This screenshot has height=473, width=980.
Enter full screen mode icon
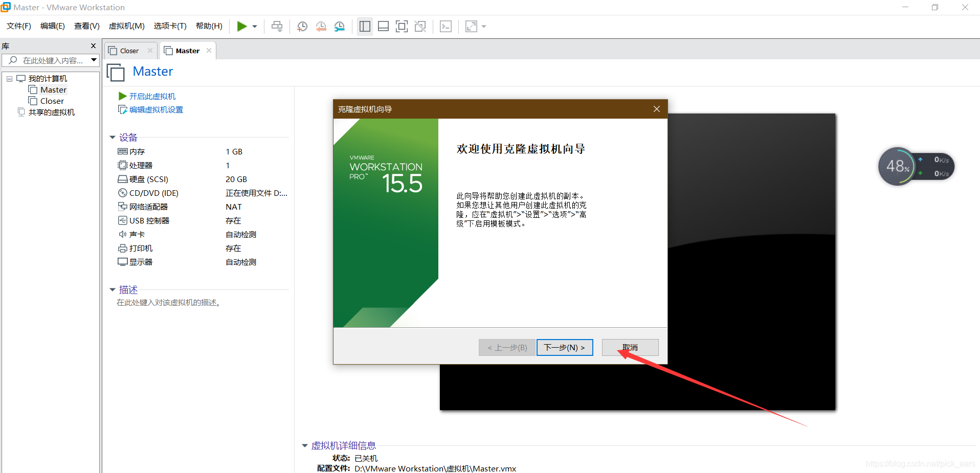(402, 26)
